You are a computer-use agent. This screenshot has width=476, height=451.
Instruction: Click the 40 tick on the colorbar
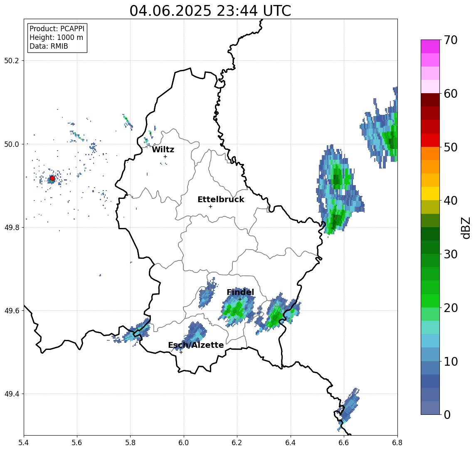[x=450, y=201]
